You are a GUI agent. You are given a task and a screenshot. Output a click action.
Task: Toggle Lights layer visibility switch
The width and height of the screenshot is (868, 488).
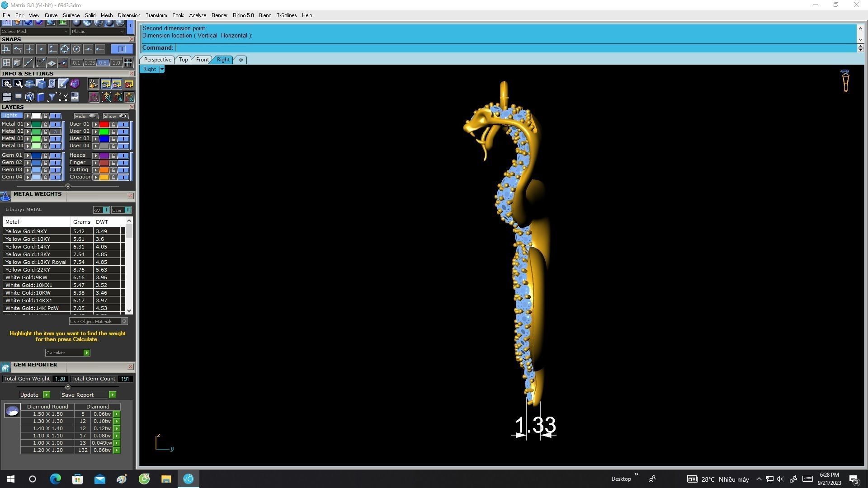[x=55, y=116]
